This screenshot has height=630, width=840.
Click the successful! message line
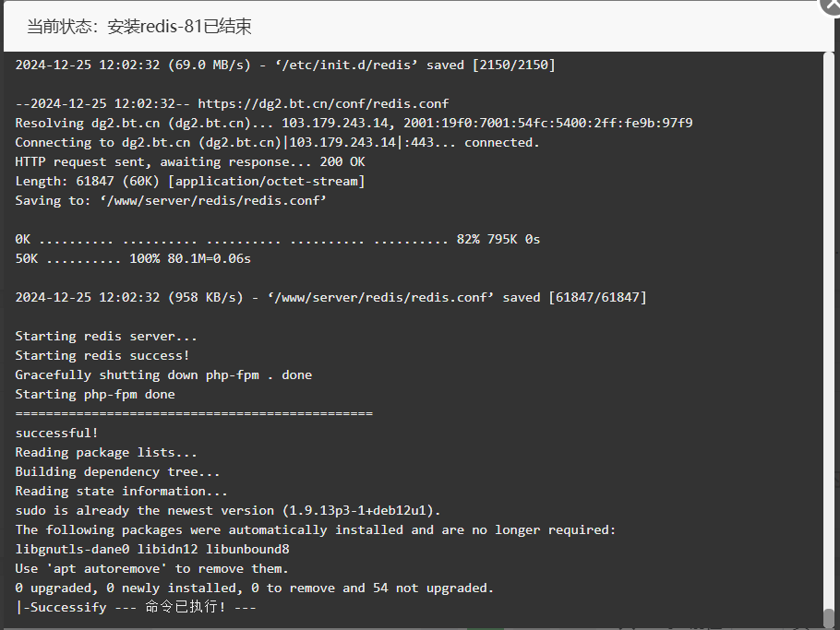click(x=57, y=433)
